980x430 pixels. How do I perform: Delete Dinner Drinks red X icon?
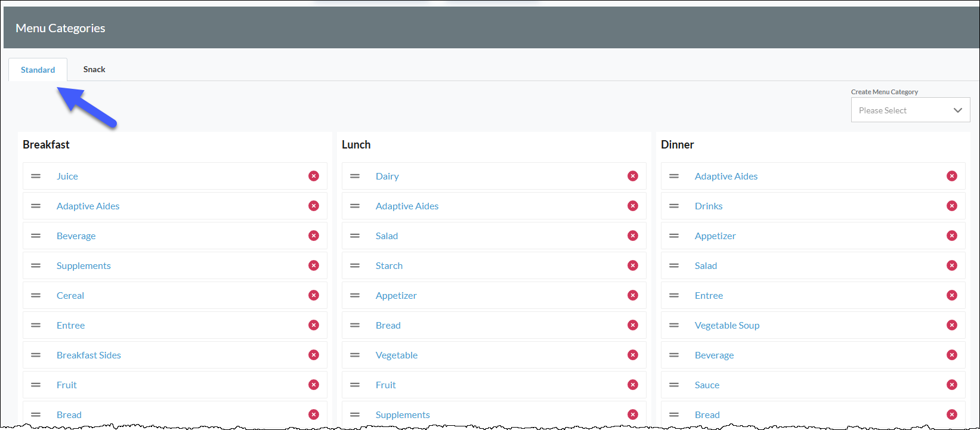click(952, 206)
